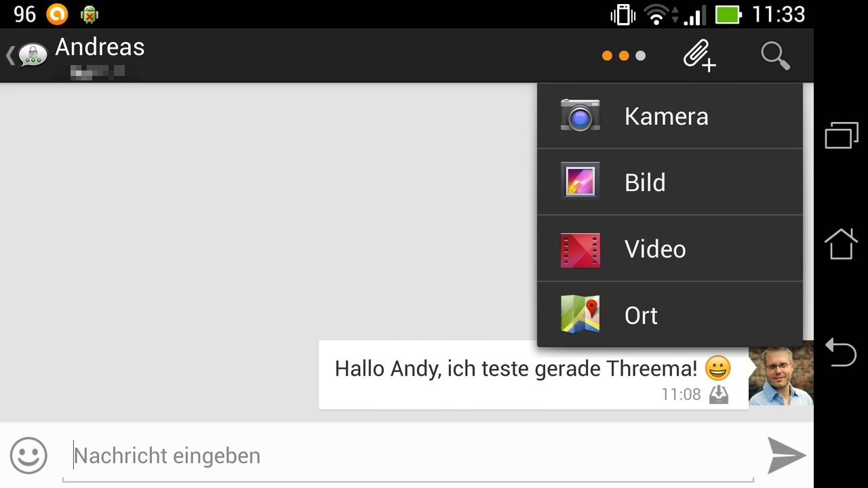Tap the Hallo Andy message bubble
Image resolution: width=868 pixels, height=488 pixels.
coord(534,375)
